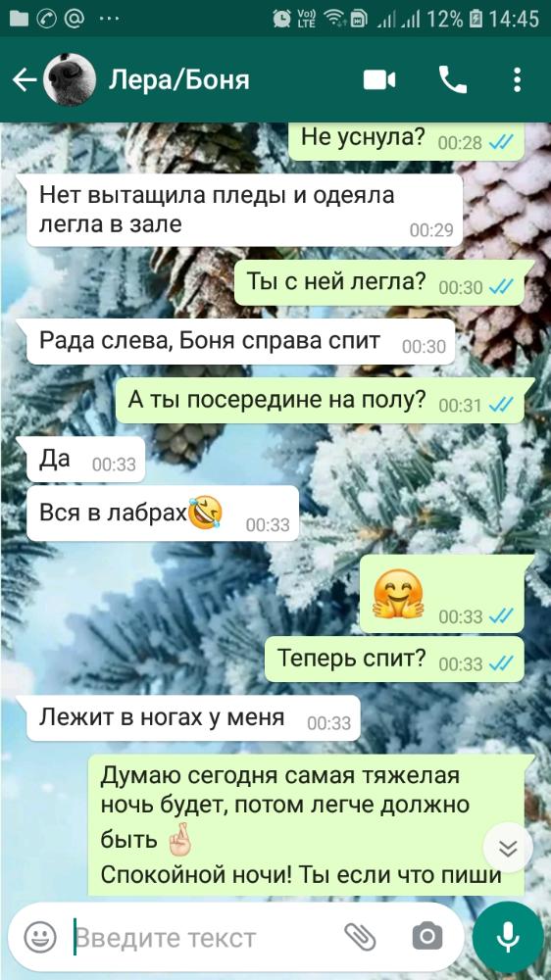Screen dimensions: 551x980
Task: Open the three-dot more options menu
Action: coord(517,80)
